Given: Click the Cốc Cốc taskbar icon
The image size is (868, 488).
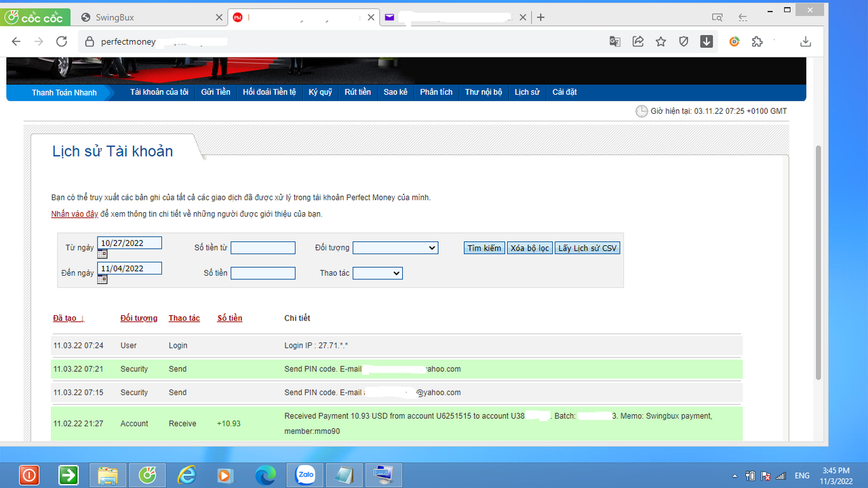Looking at the screenshot, I should click(x=147, y=476).
